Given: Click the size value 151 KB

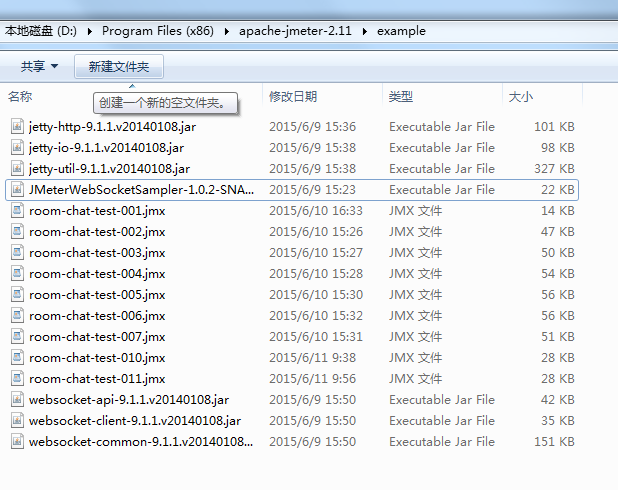Looking at the screenshot, I should pos(554,442).
